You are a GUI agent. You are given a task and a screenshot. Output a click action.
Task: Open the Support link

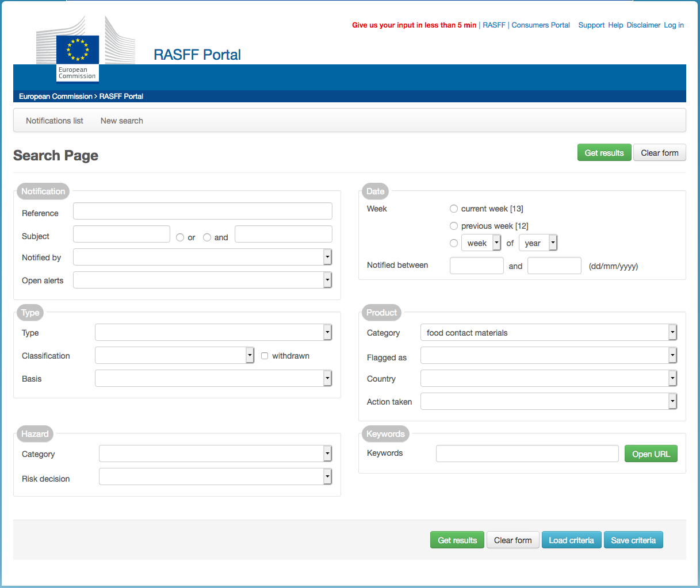point(591,25)
